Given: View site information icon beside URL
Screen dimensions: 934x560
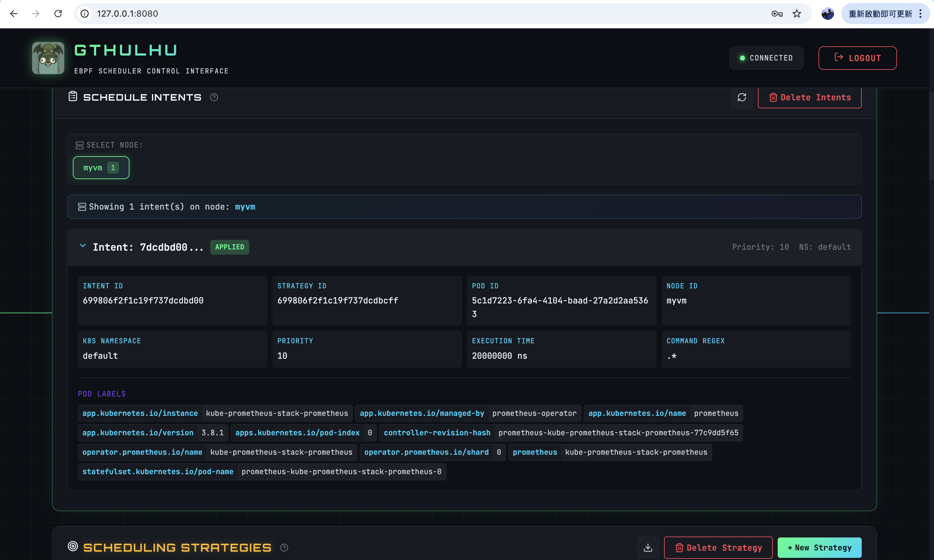Looking at the screenshot, I should coord(85,14).
